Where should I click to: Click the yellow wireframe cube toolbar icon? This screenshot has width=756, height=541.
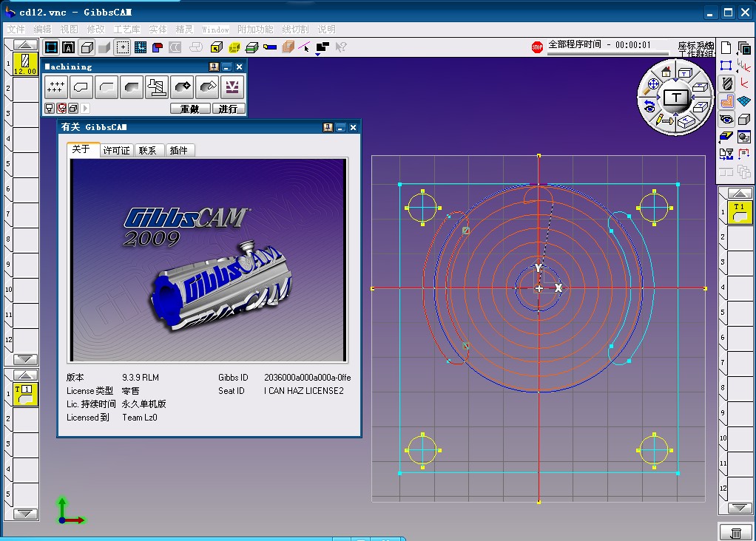(234, 47)
